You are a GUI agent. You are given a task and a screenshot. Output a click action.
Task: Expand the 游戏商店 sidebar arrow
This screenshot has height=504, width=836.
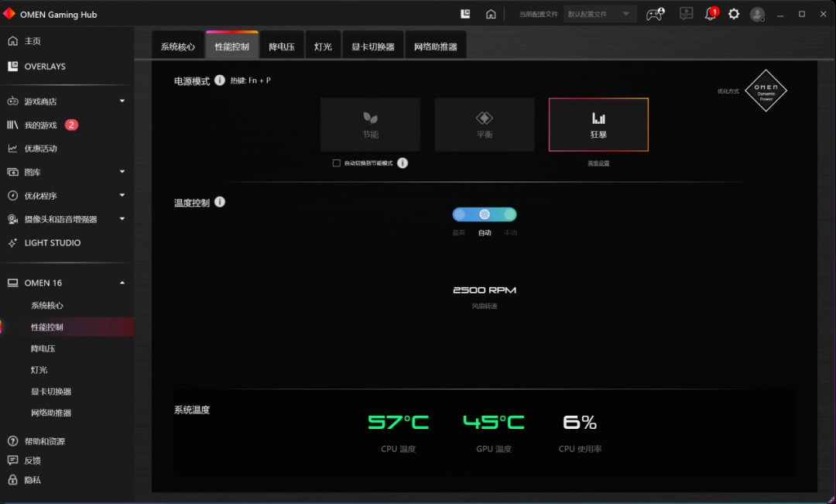pyautogui.click(x=122, y=101)
